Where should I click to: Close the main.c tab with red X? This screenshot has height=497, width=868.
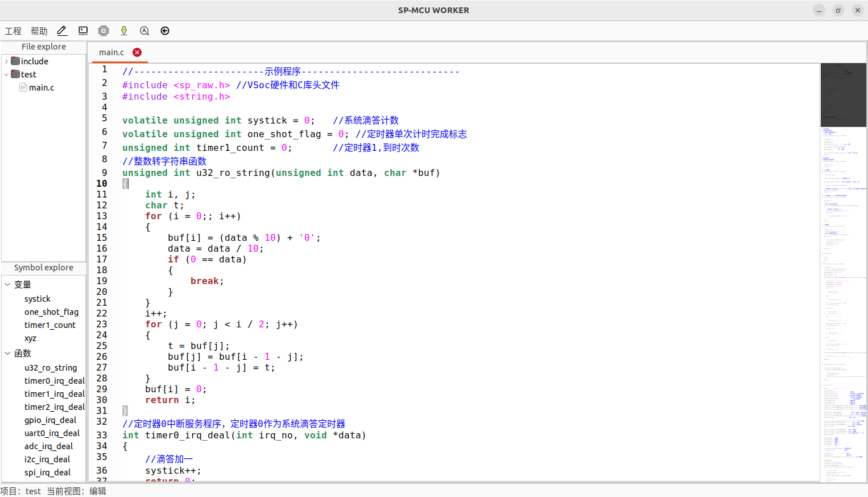click(x=137, y=52)
